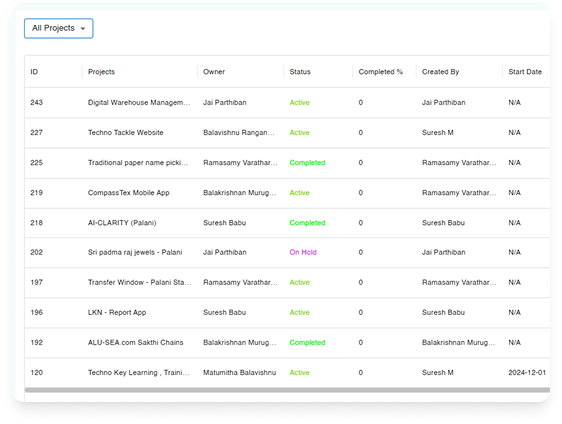Open ALU-SEA.com Sakthi Chains project
Image resolution: width=562 pixels, height=424 pixels.
[135, 343]
